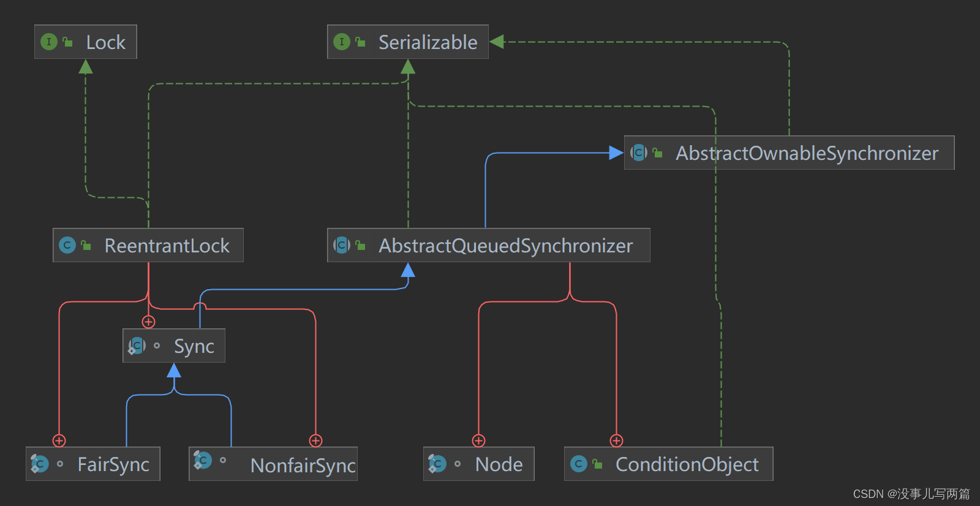The width and height of the screenshot is (980, 506).
Task: Click the abstract class icon on AbstractOwnableSynchronizer
Action: pyautogui.click(x=639, y=153)
